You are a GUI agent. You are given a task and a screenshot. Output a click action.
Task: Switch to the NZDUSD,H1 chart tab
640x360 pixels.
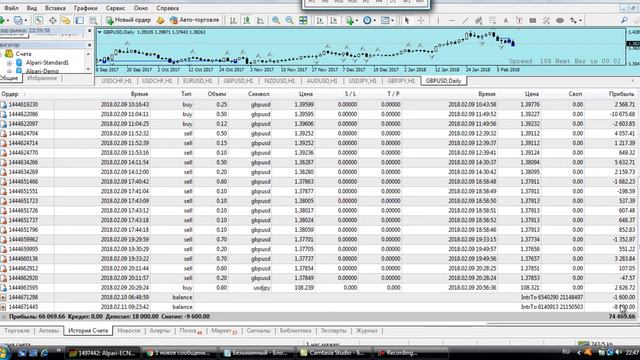pos(280,81)
